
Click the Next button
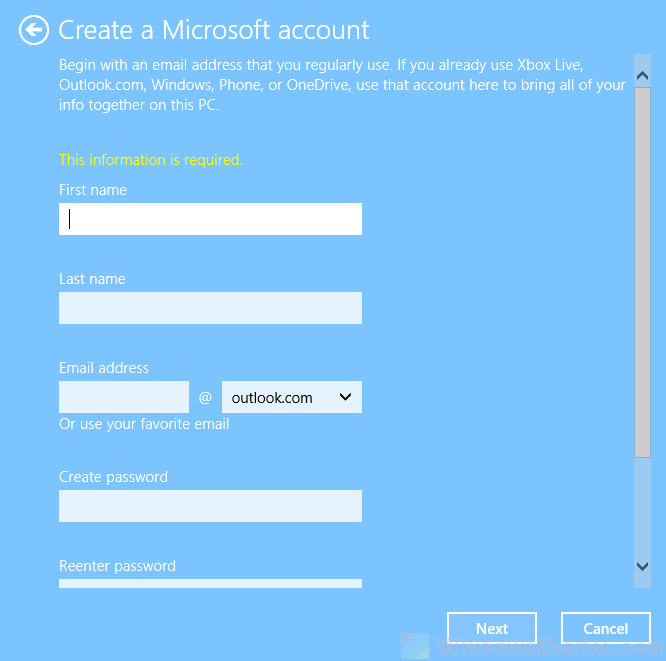pyautogui.click(x=492, y=628)
